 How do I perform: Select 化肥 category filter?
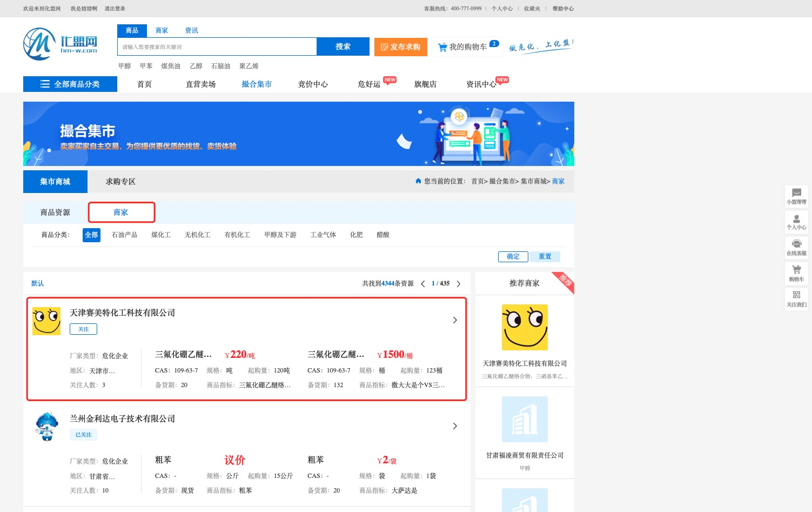(x=357, y=235)
